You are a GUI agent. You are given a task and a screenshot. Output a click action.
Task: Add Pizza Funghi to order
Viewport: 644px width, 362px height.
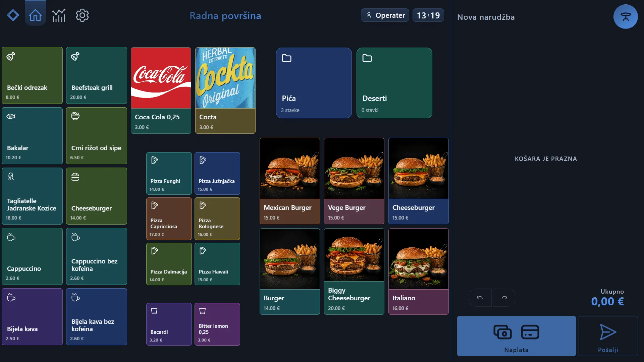click(x=169, y=174)
